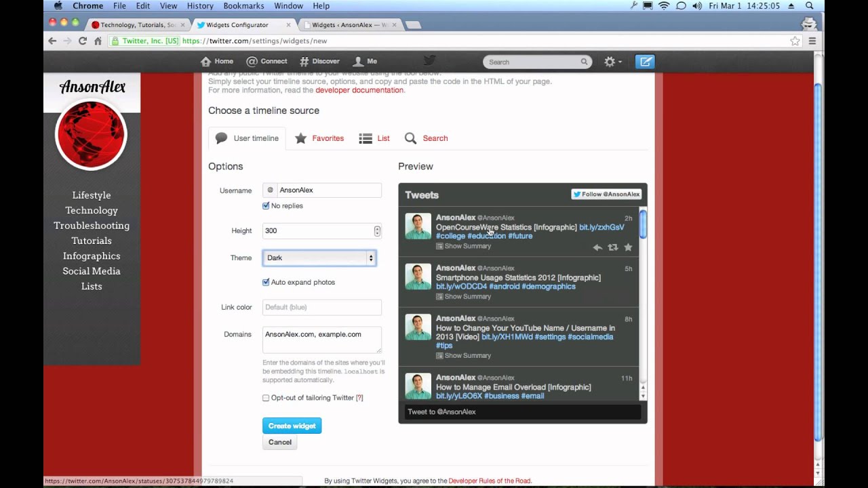Screen dimensions: 868x488
Task: Open Spotlight search in menu bar
Action: point(809,5)
